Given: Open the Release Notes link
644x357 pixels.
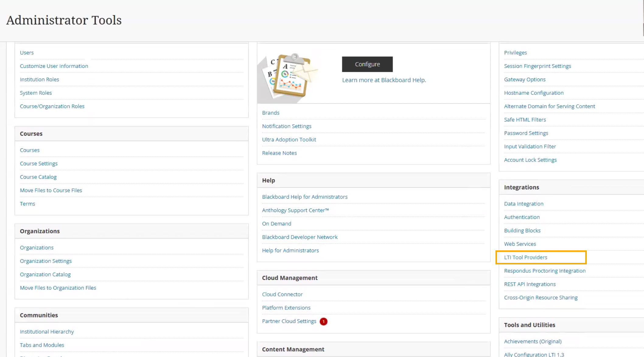Looking at the screenshot, I should [279, 153].
